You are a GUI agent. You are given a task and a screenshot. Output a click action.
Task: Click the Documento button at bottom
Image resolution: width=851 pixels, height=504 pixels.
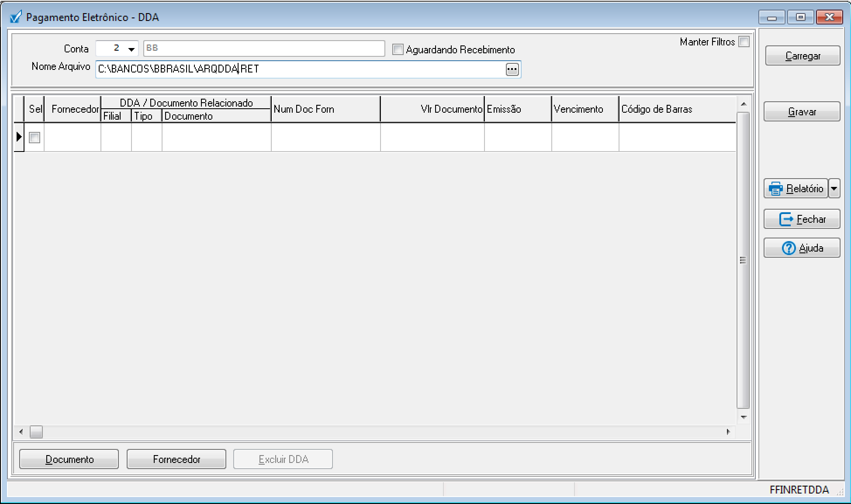click(x=69, y=459)
